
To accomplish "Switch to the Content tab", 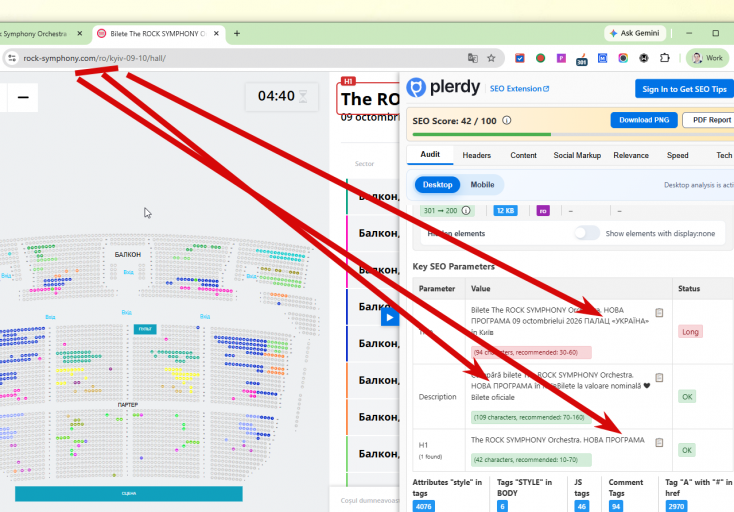I will pos(523,155).
